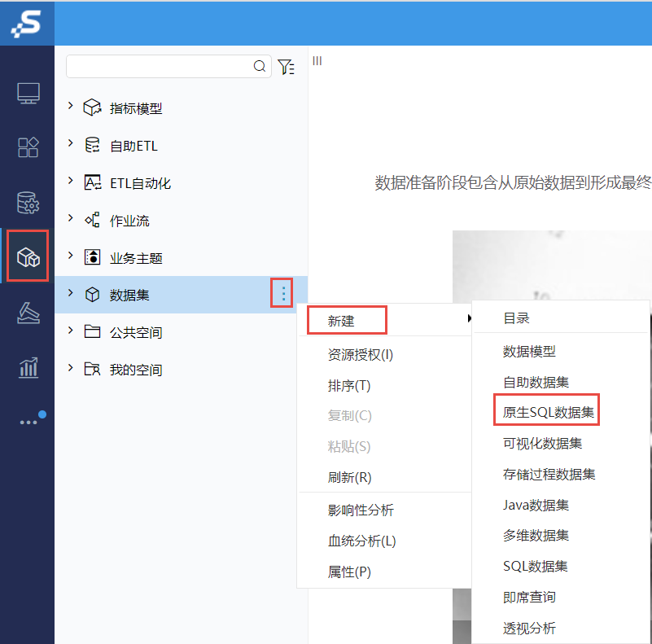Expand the 自助ETL tree node
This screenshot has width=652, height=644.
tap(70, 143)
